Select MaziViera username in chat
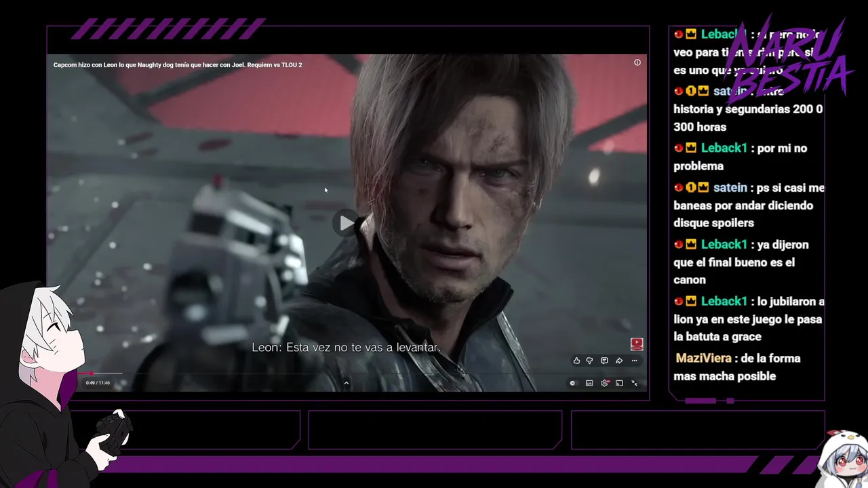The image size is (868, 488). click(x=704, y=358)
